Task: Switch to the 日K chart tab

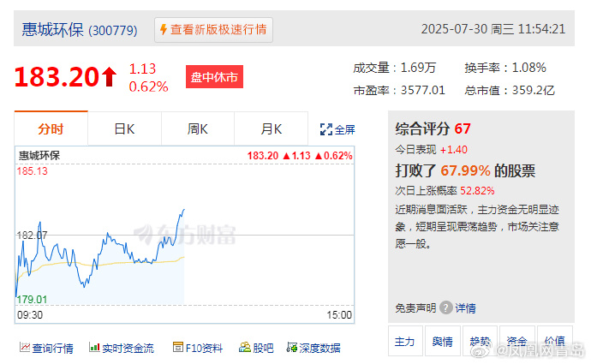Action: coord(124,128)
